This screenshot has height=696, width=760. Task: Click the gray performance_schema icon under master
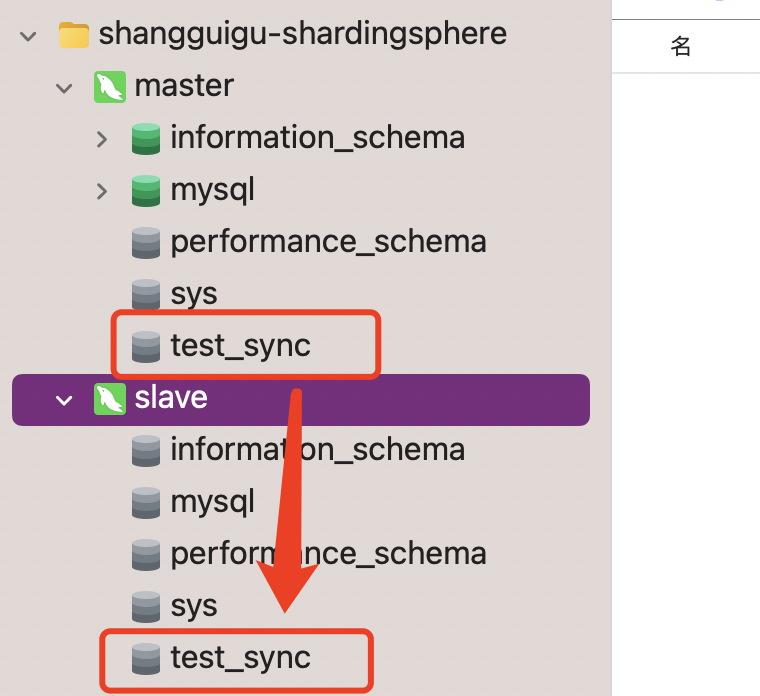[x=146, y=242]
